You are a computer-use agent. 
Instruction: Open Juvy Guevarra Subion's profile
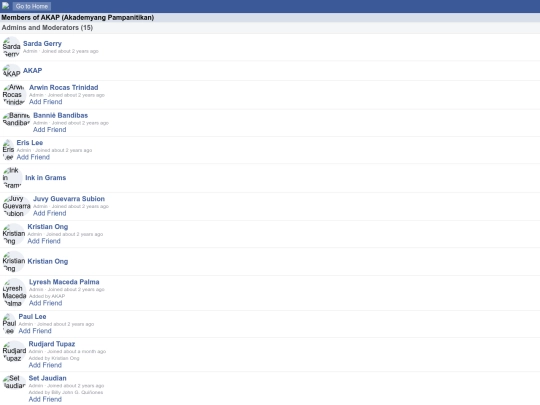(x=69, y=199)
